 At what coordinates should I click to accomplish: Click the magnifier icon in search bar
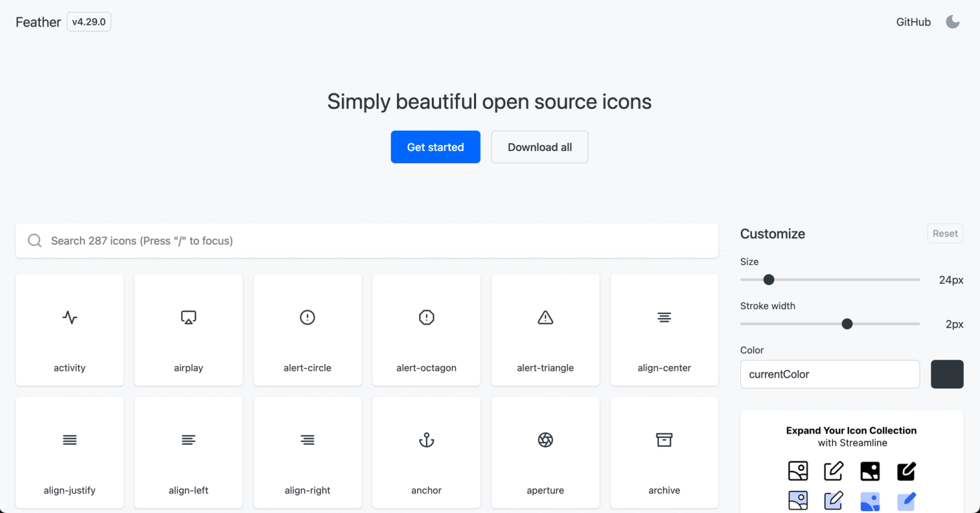click(x=35, y=240)
